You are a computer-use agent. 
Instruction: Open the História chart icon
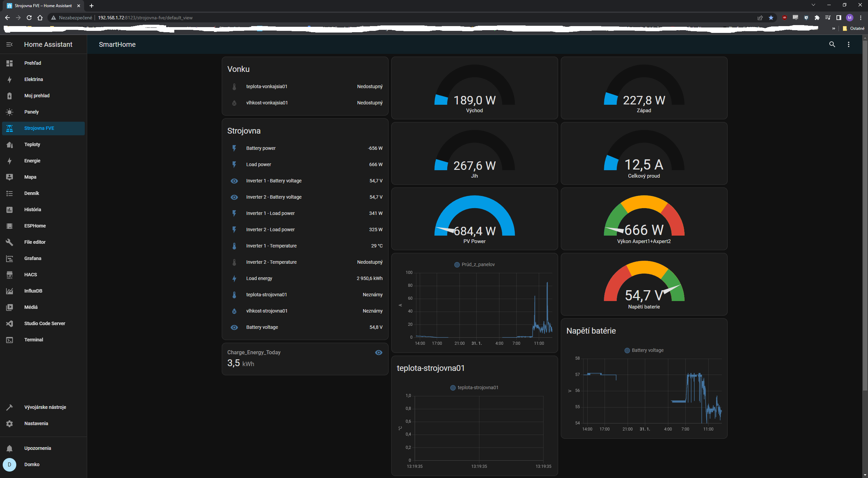pyautogui.click(x=9, y=210)
